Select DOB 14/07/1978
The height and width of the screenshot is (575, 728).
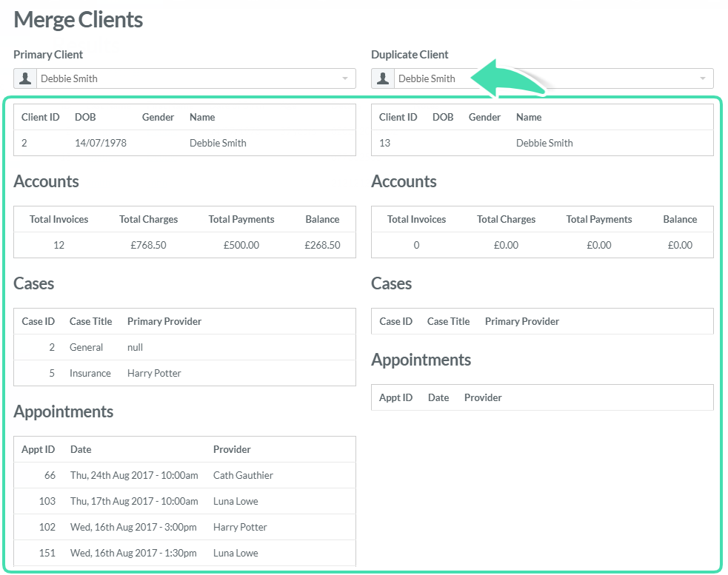pyautogui.click(x=101, y=143)
